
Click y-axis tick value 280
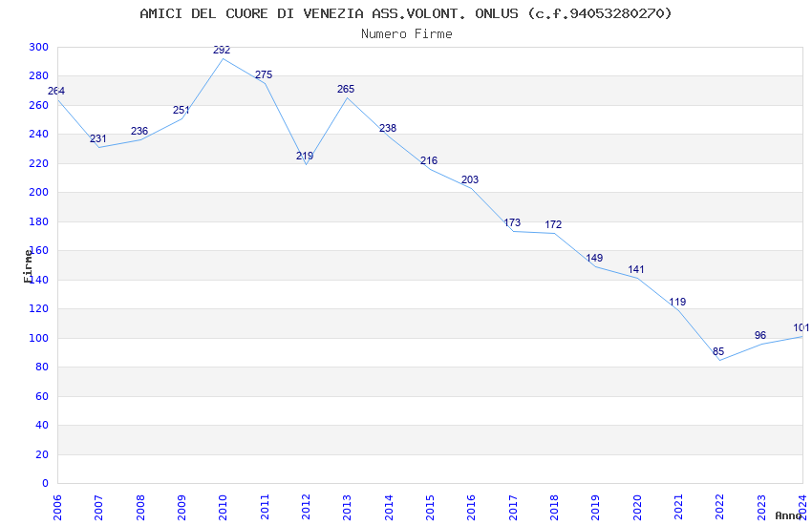pos(39,76)
